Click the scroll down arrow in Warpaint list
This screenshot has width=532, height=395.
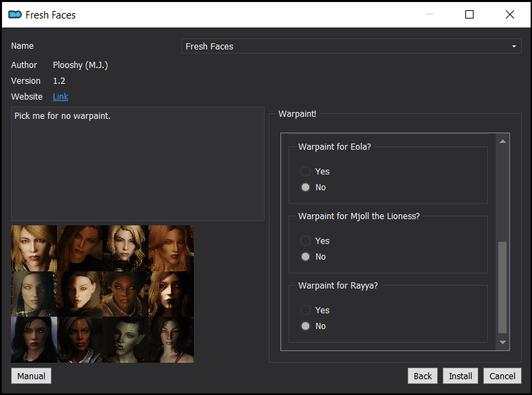click(x=502, y=342)
